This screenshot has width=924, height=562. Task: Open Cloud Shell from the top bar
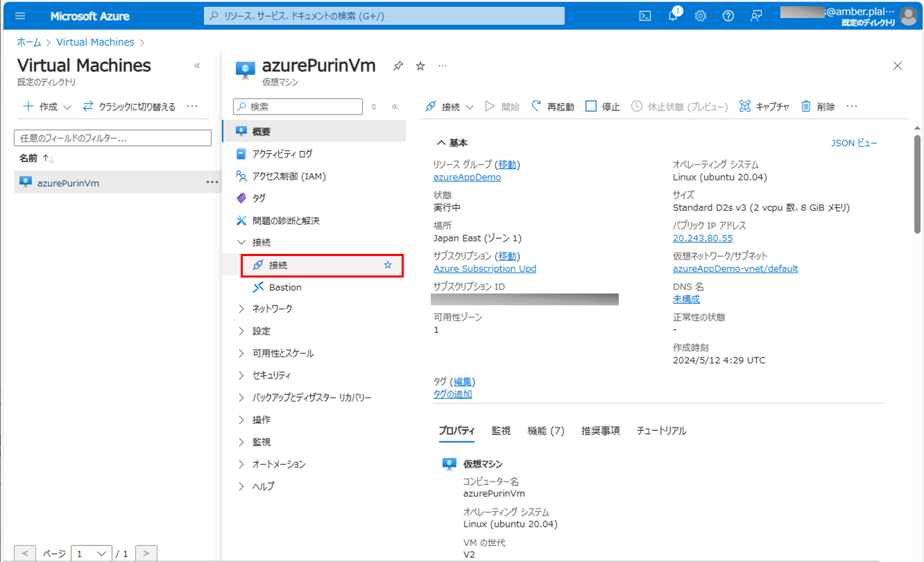[645, 16]
